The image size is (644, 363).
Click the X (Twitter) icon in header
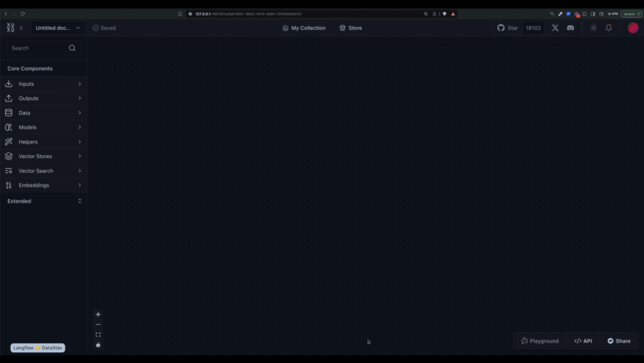[x=555, y=27]
